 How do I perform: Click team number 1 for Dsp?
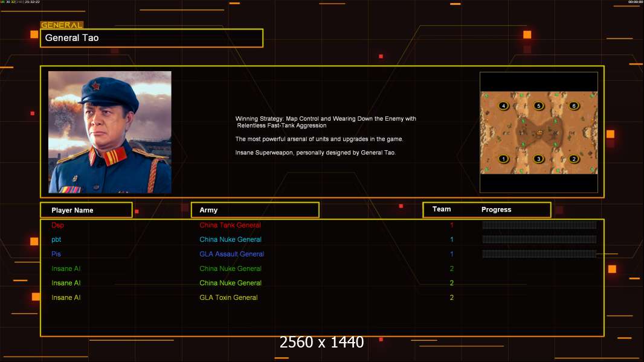point(451,225)
